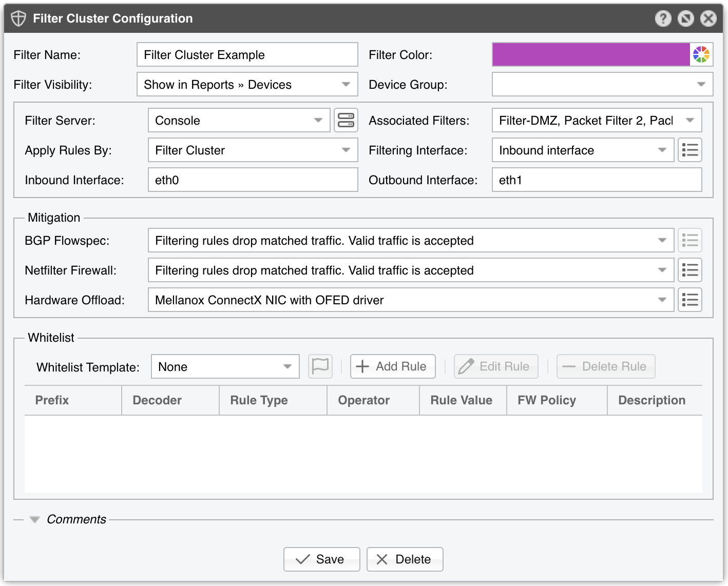
Task: Click the Delete button at bottom
Action: [x=405, y=559]
